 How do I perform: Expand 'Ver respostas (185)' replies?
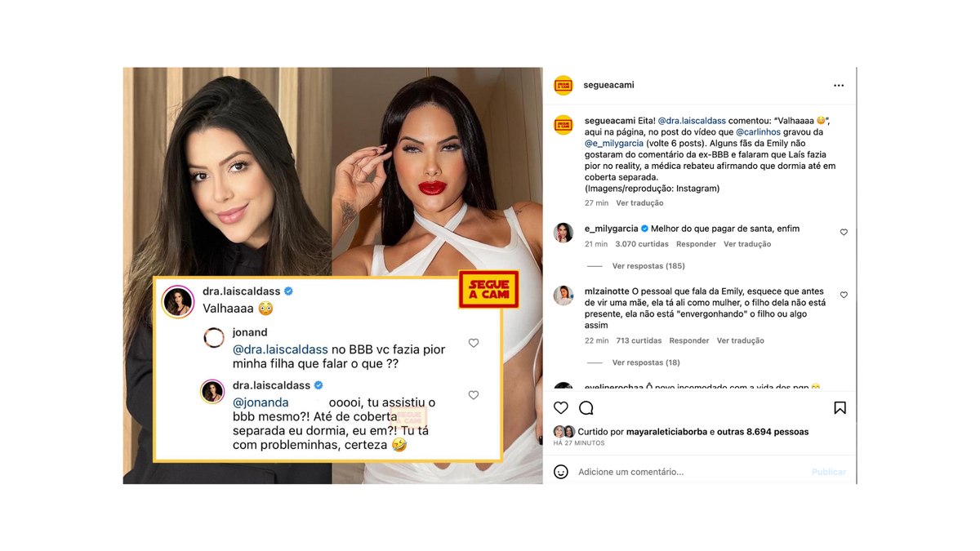click(648, 266)
